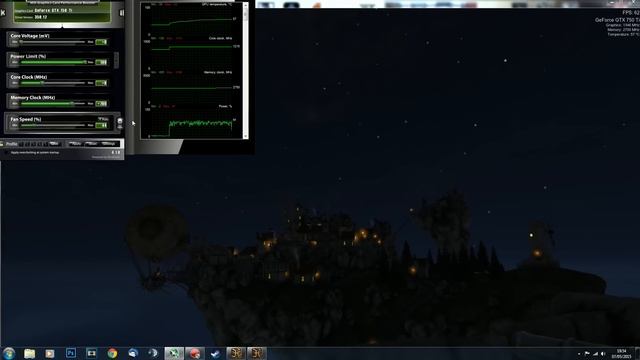
Task: Click the Fan Speed value box
Action: [101, 125]
